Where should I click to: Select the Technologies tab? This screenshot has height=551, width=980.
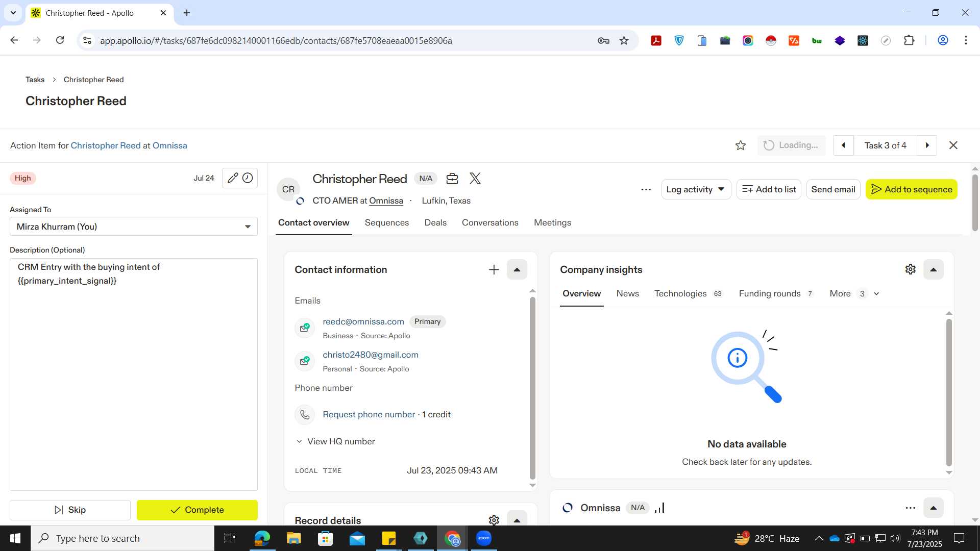pos(688,294)
